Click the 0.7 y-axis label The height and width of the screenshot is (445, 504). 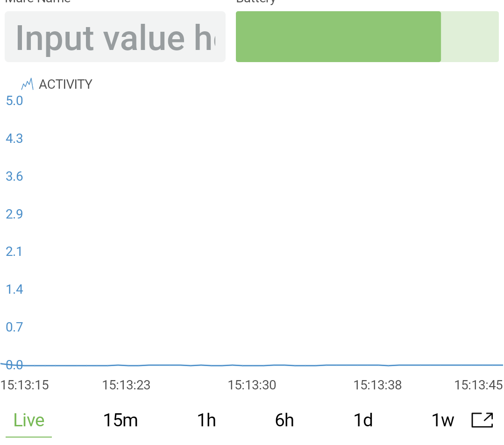click(x=14, y=327)
